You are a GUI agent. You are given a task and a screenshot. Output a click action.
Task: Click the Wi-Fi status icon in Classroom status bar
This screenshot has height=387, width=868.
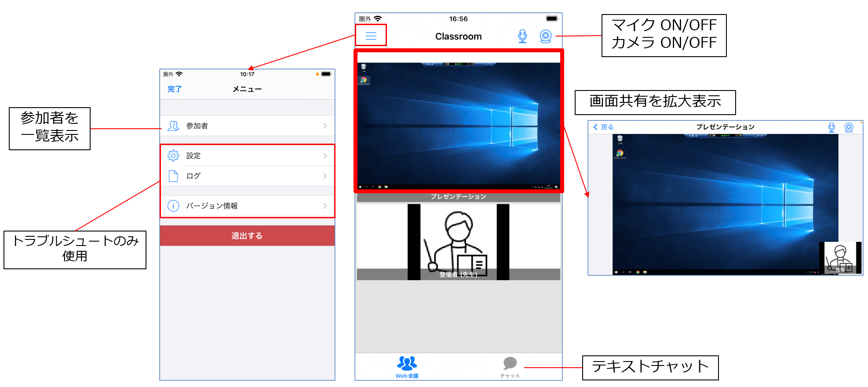378,18
